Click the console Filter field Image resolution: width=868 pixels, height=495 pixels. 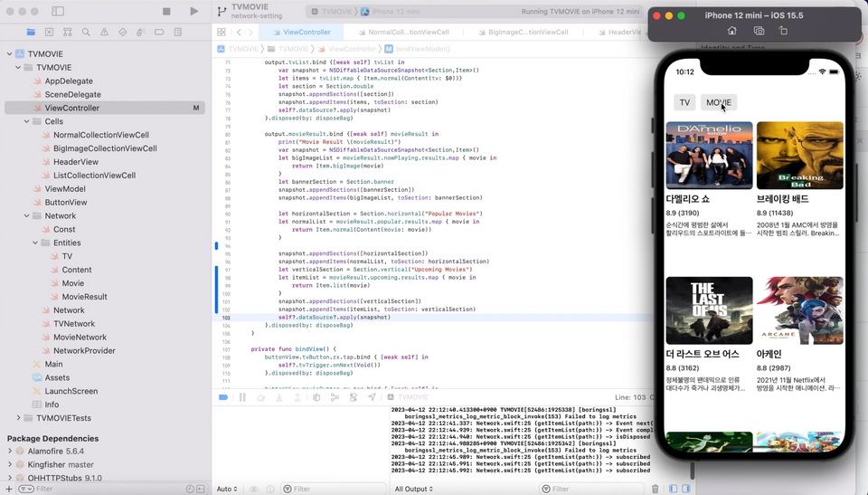(x=591, y=489)
